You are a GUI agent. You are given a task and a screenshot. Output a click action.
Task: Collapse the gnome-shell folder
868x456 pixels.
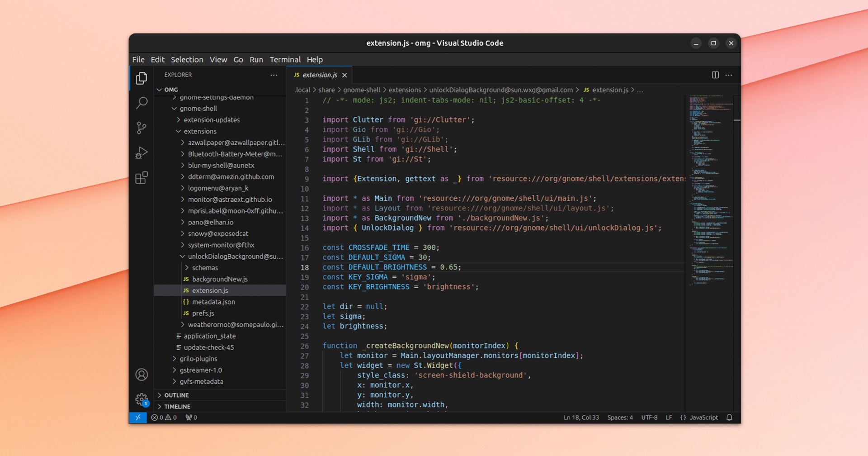(220, 109)
